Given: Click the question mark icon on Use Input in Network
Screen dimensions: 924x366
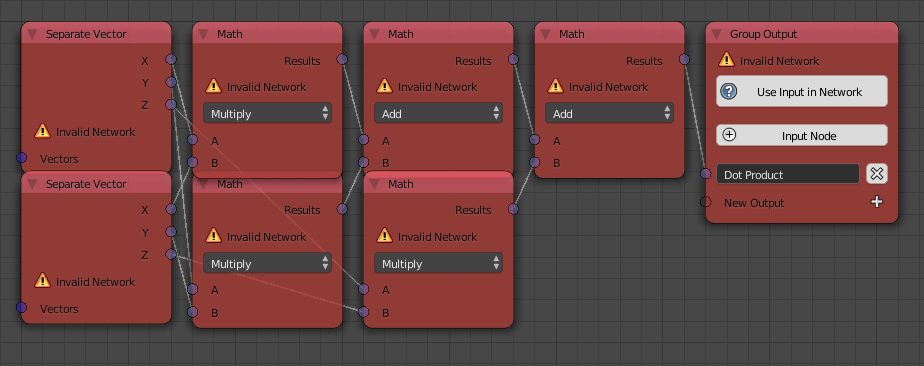Looking at the screenshot, I should coord(729,91).
